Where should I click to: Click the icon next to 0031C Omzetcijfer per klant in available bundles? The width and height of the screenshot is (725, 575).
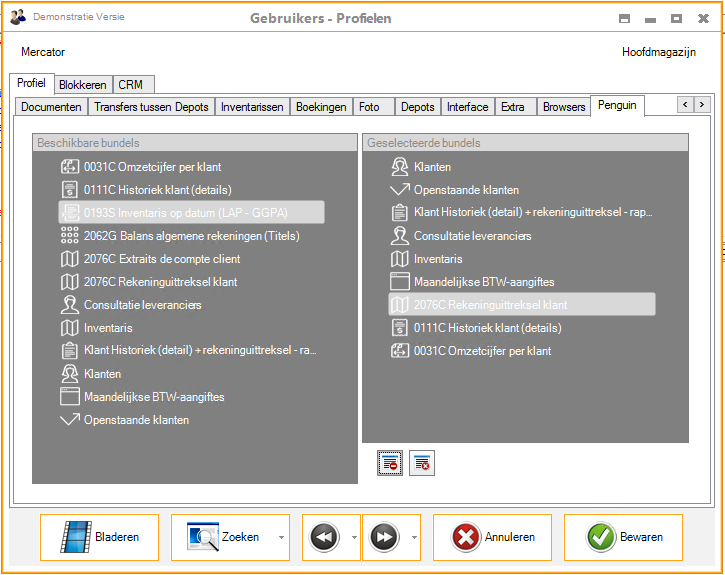[x=70, y=167]
